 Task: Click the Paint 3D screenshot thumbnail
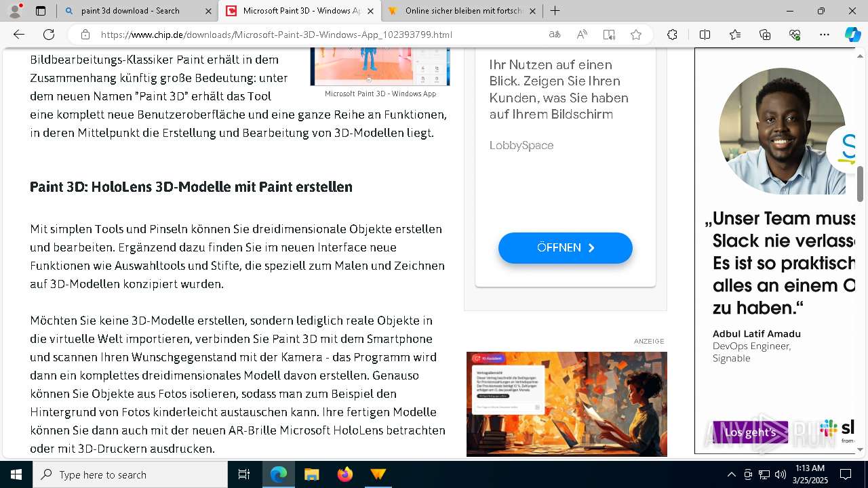(380, 67)
